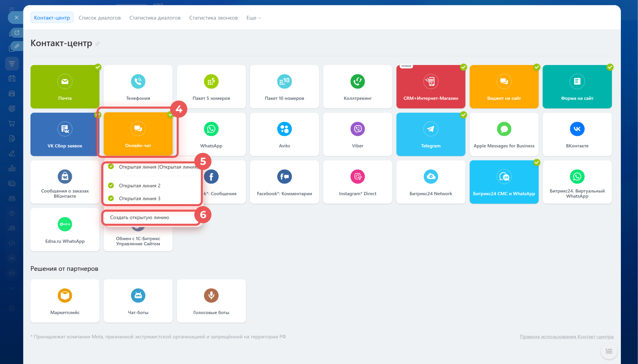Open the Онлайн-чат tile dropdown
This screenshot has width=638, height=364.
click(138, 134)
